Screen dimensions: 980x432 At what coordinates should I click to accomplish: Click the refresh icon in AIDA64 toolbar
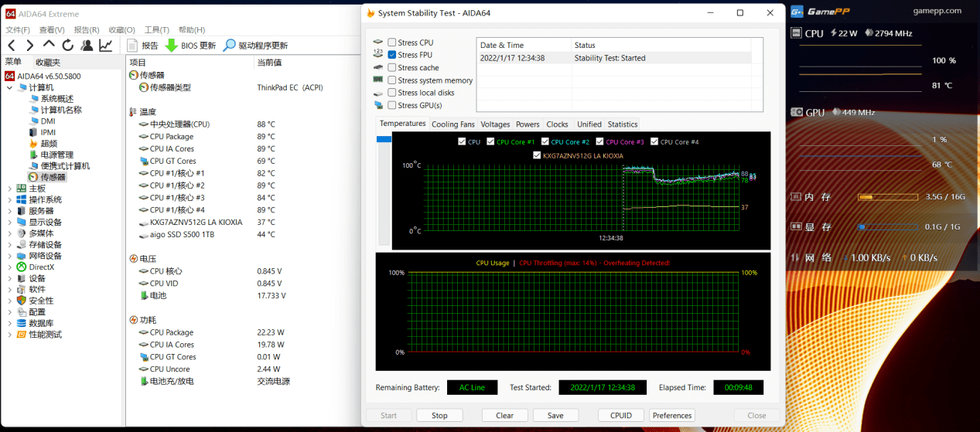[68, 46]
